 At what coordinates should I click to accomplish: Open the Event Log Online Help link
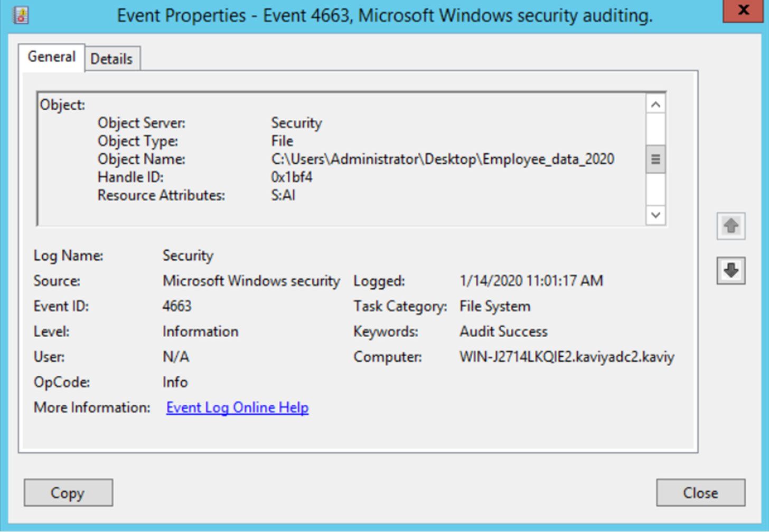[x=237, y=407]
